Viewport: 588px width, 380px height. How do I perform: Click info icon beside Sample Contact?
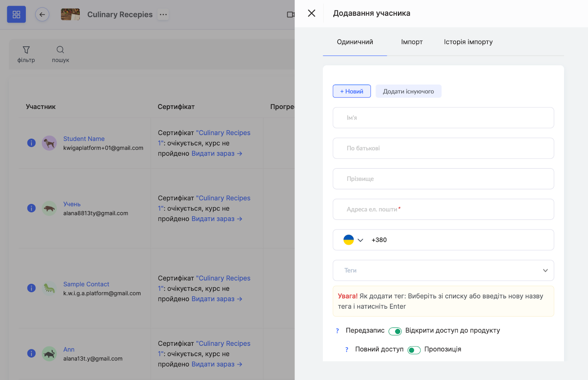[x=32, y=288]
